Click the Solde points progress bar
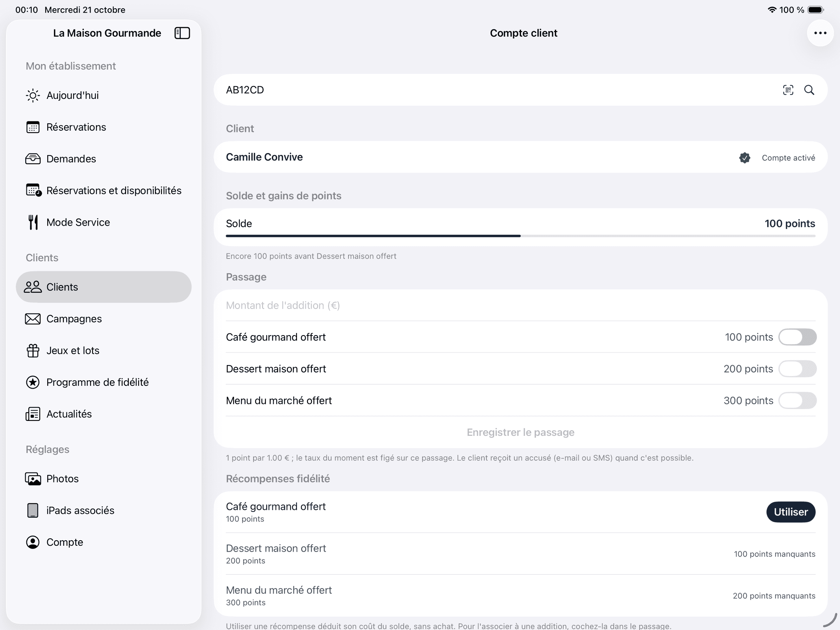840x630 pixels. 521,236
